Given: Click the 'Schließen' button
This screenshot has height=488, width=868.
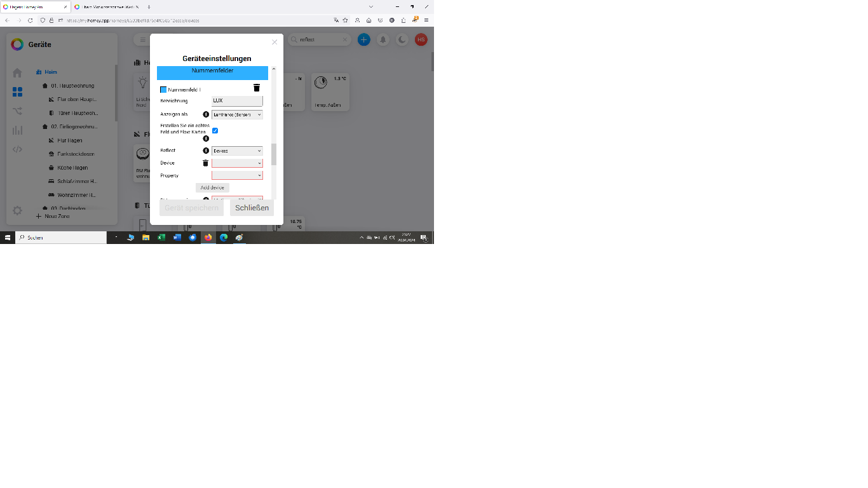Looking at the screenshot, I should coord(252,208).
